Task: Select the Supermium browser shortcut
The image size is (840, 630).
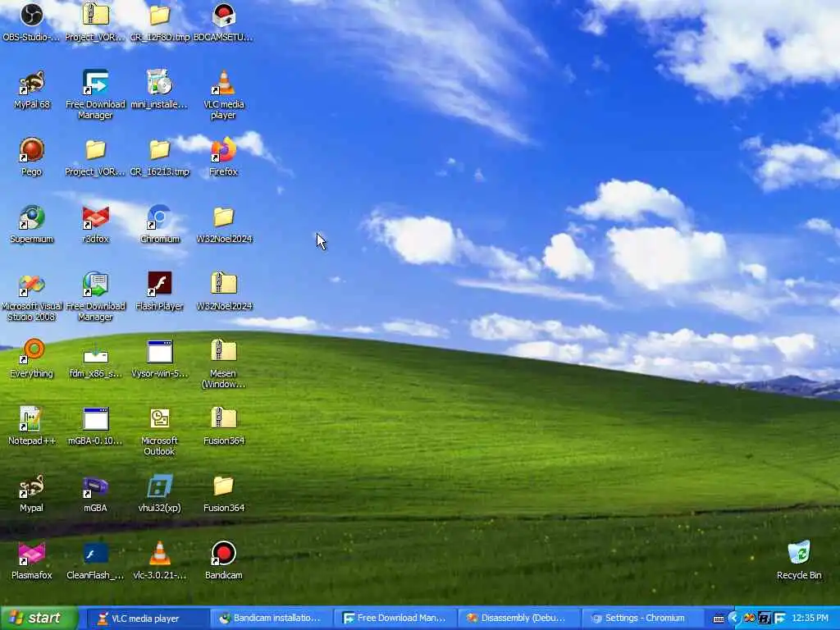Action: (x=31, y=224)
